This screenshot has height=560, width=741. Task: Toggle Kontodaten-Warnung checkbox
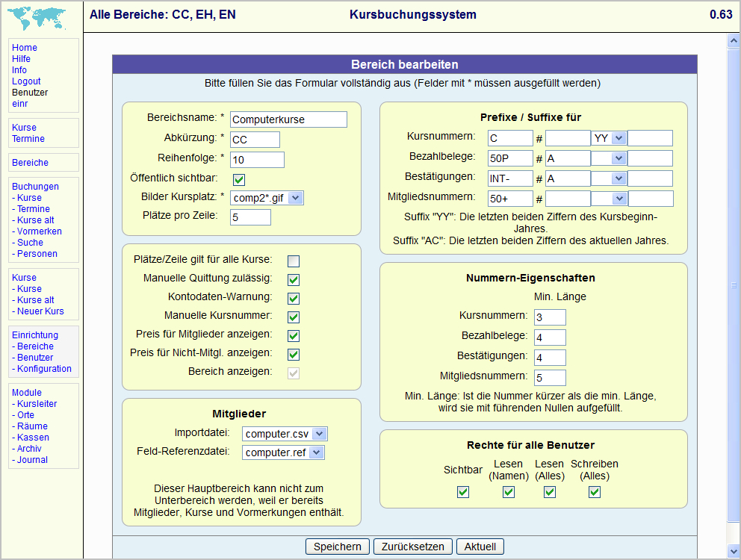pyautogui.click(x=294, y=299)
